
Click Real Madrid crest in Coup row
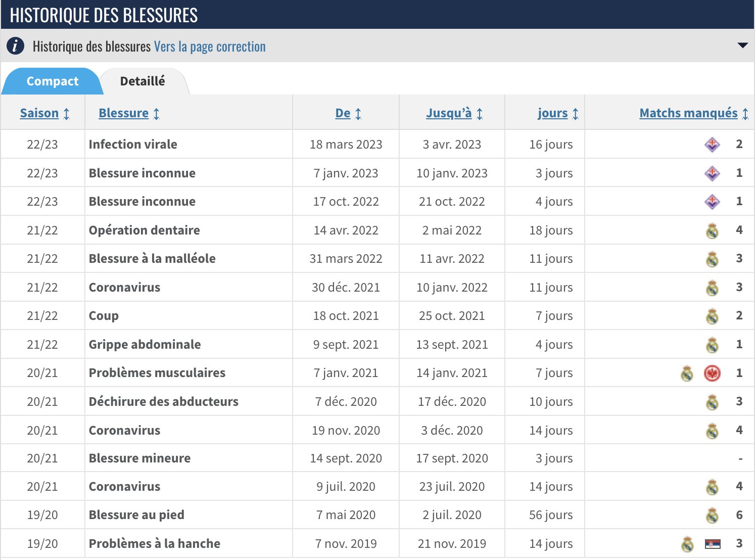pos(712,316)
